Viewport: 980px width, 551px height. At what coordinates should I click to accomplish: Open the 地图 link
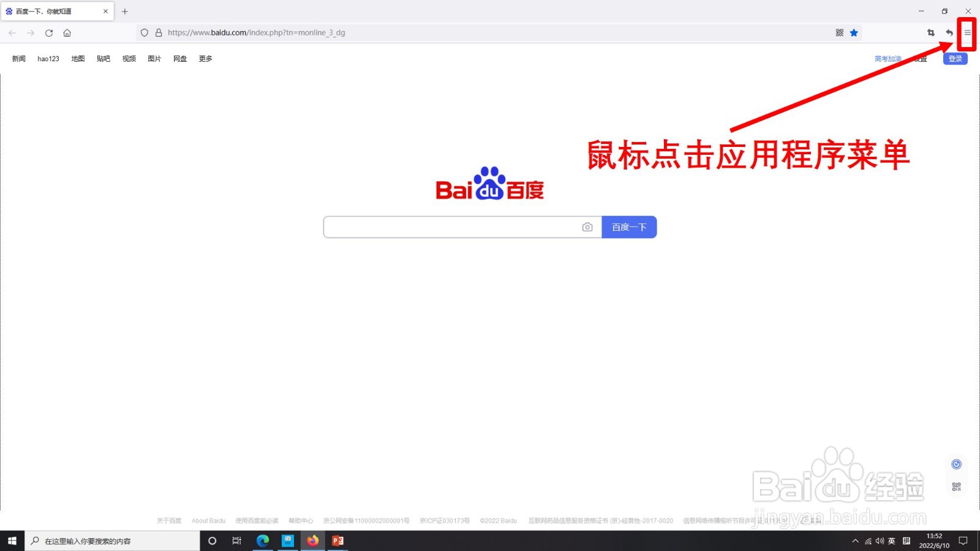78,59
